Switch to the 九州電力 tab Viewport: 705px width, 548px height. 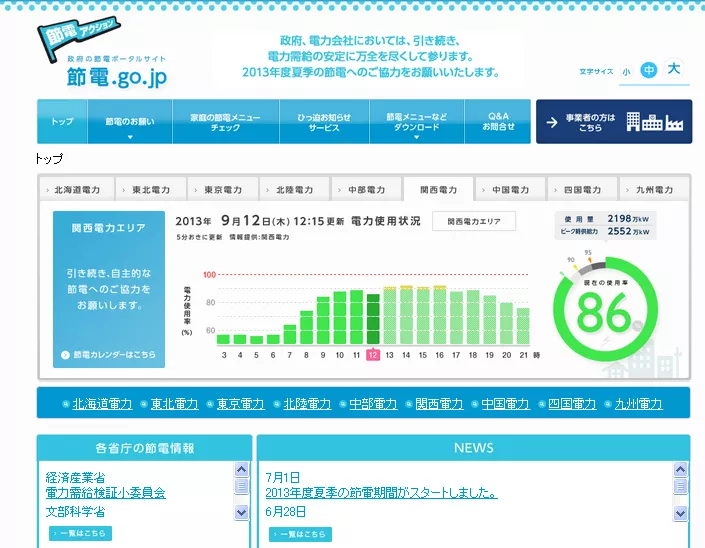[x=655, y=190]
